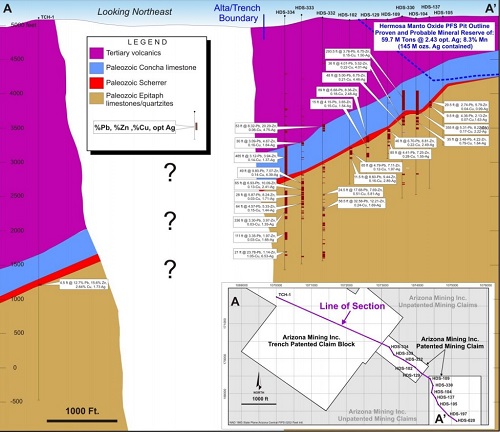The image size is (500, 432).
Task: Click the Trench Patented Claim Block label
Action: (311, 341)
